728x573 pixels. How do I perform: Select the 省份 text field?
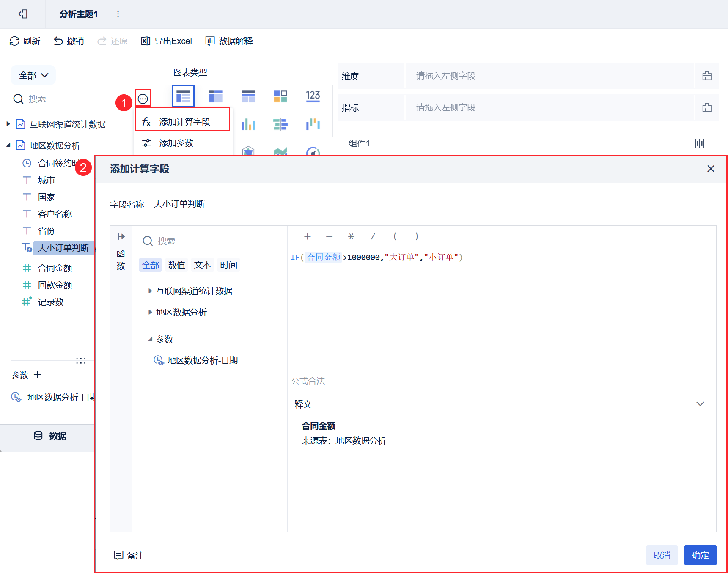[47, 231]
